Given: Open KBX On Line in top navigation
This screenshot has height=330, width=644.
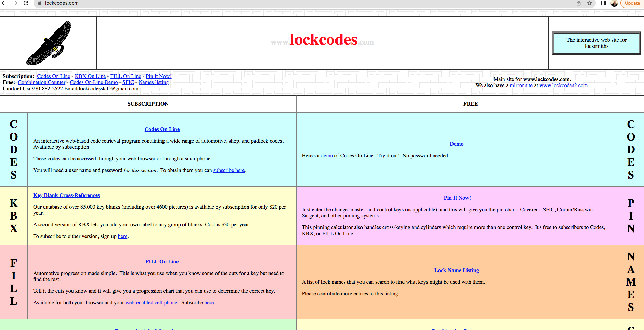Looking at the screenshot, I should coord(90,76).
